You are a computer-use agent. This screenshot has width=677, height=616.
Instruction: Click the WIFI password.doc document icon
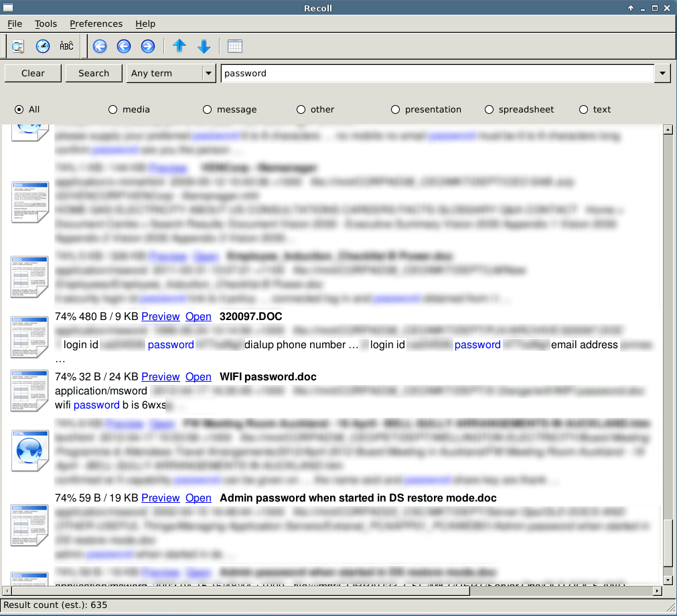tap(29, 390)
